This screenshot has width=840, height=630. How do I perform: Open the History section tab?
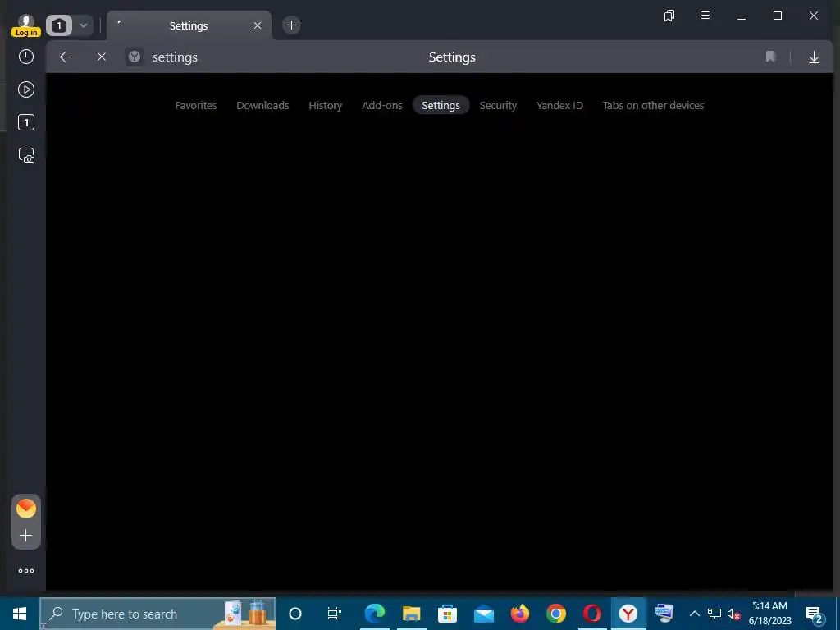(325, 106)
